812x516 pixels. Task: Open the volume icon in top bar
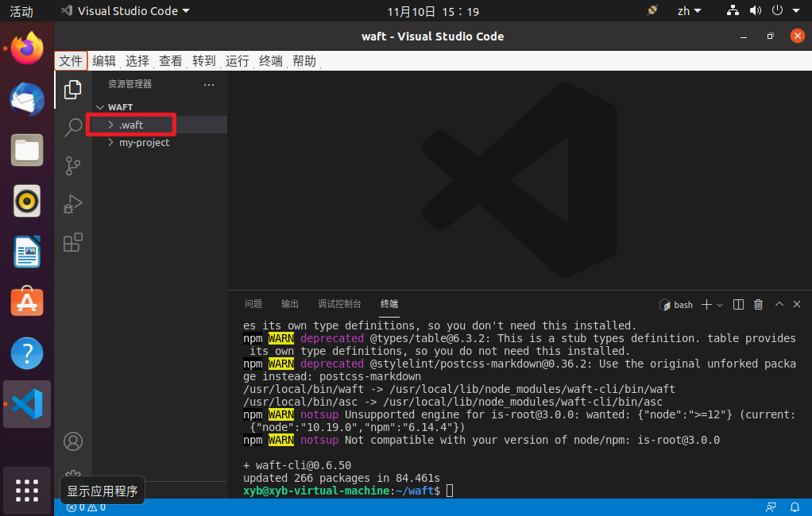[756, 10]
